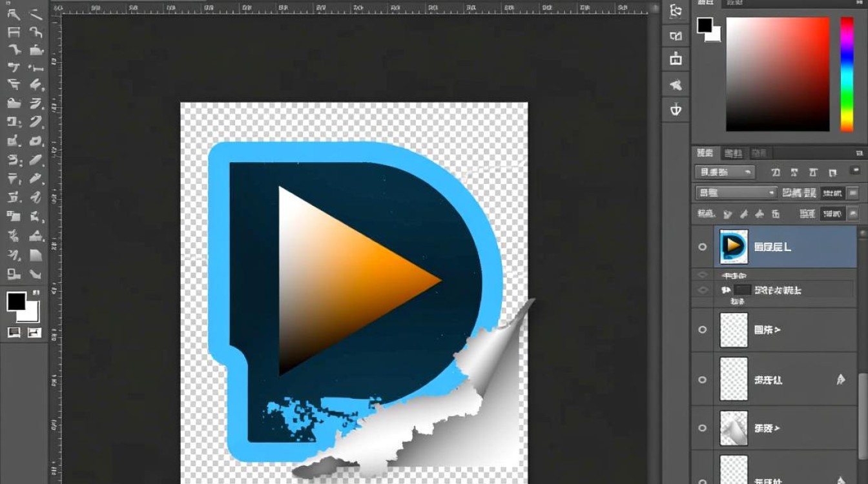Click the rainbow hue slider in the Color panel
868x484 pixels.
tap(847, 74)
